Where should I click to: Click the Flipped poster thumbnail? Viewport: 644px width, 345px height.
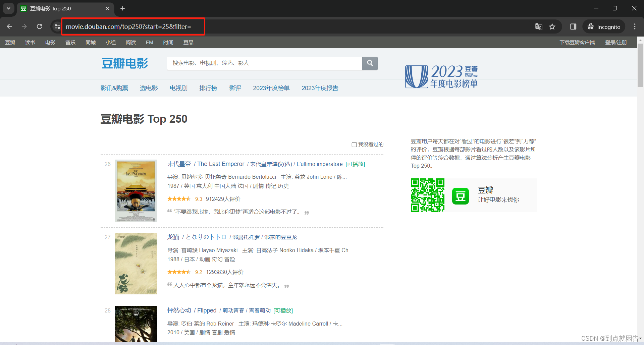pos(136,324)
